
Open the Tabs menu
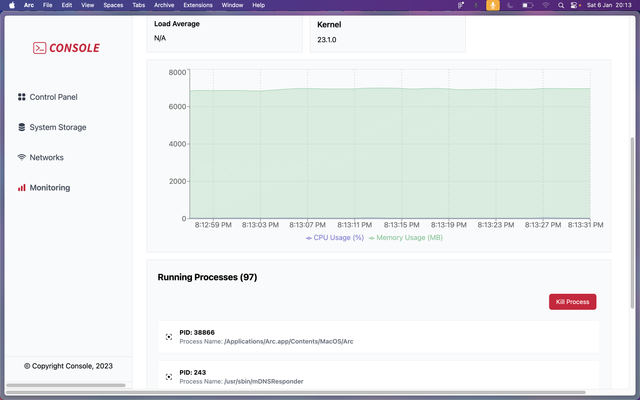click(x=139, y=5)
